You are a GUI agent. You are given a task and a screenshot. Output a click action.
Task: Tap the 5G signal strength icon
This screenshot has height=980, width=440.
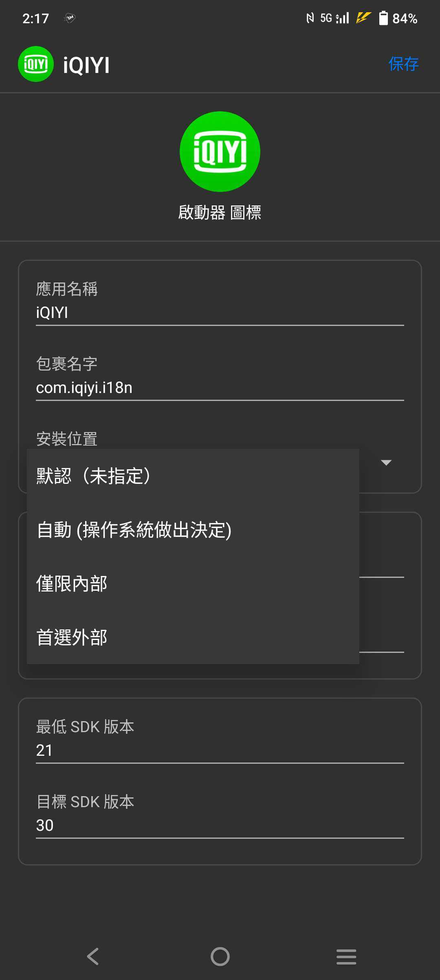(335, 18)
